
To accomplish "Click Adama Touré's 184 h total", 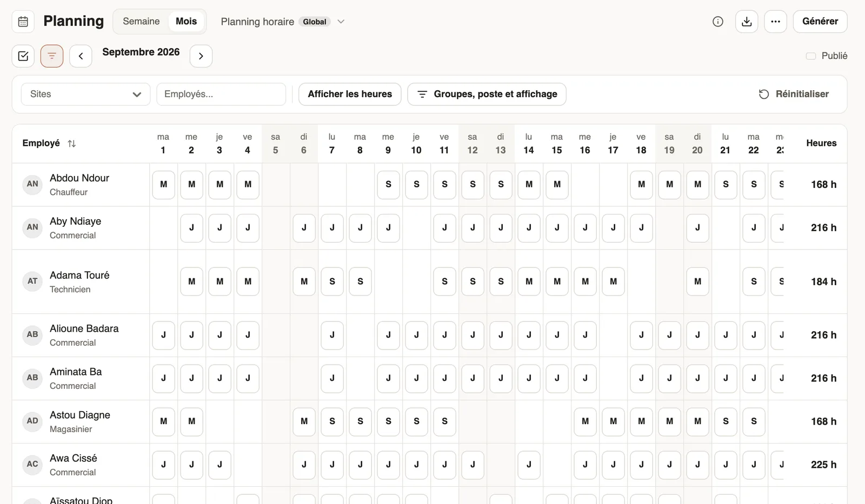I will [823, 281].
